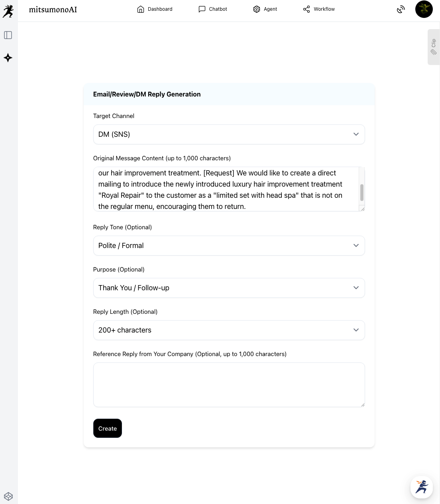Open the Reply Length dropdown
This screenshot has height=504, width=440.
coord(229,330)
